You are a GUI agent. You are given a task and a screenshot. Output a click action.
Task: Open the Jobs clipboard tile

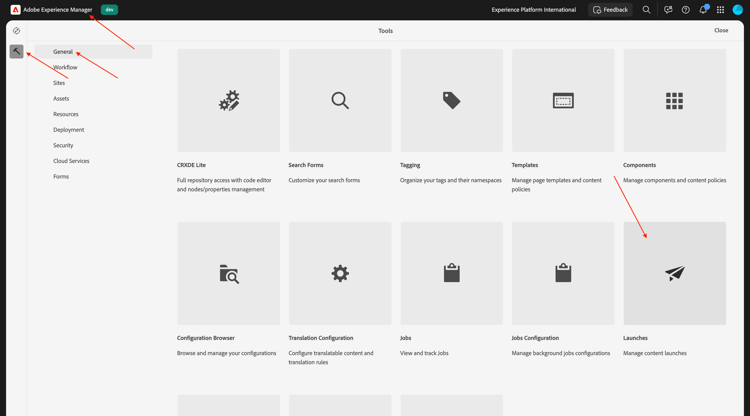coord(452,274)
